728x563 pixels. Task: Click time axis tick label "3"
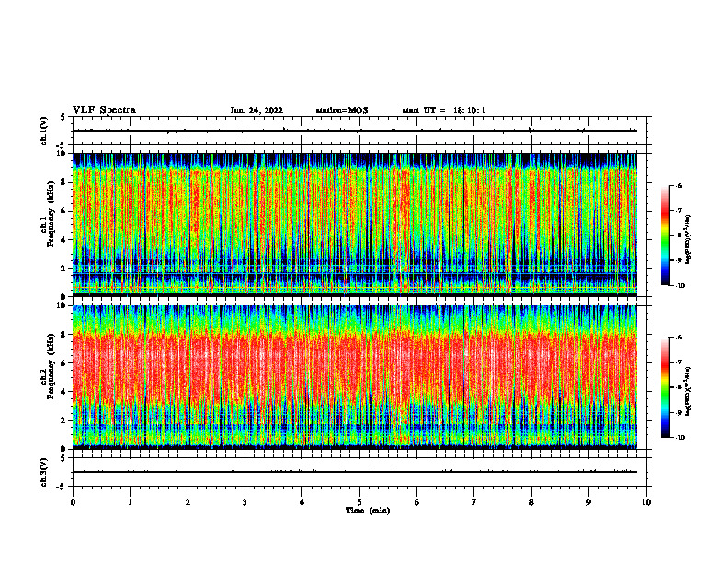(245, 502)
